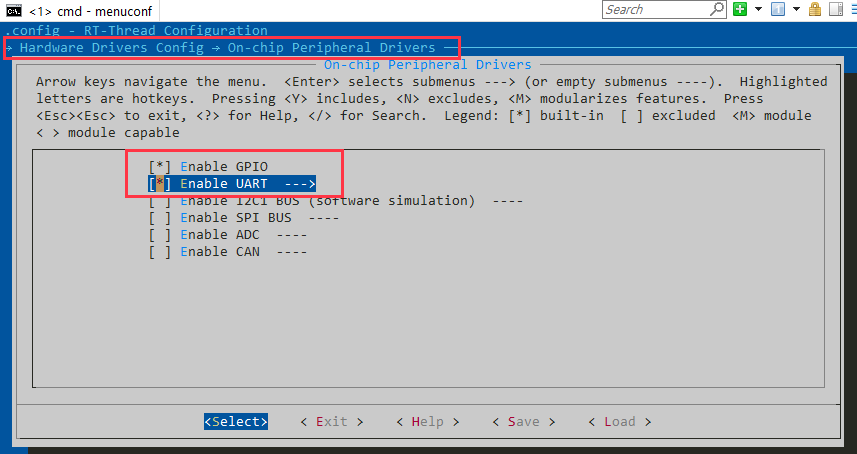Enable the ADC checkbox option
The height and width of the screenshot is (454, 857).
click(160, 235)
